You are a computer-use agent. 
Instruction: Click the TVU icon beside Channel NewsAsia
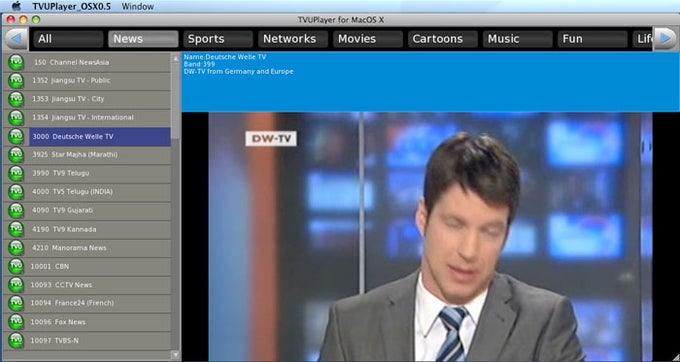pyautogui.click(x=16, y=62)
